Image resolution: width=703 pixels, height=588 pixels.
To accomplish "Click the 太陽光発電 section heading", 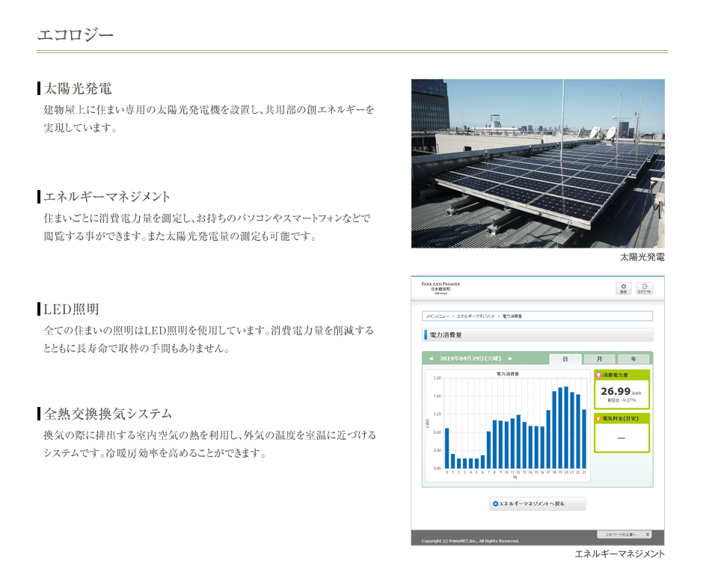I will (x=78, y=88).
